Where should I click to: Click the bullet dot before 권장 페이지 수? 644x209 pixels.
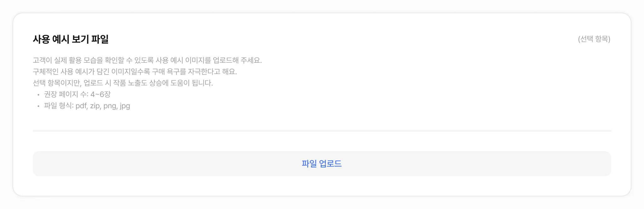(x=38, y=95)
